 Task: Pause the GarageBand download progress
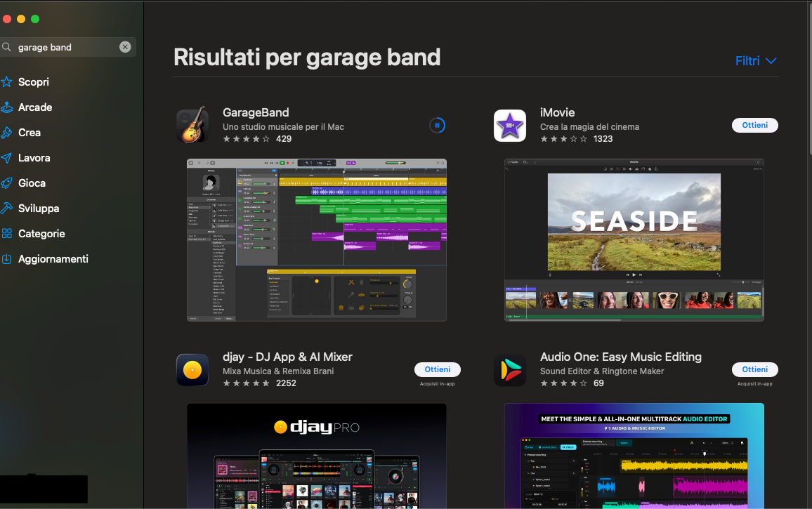pyautogui.click(x=437, y=125)
